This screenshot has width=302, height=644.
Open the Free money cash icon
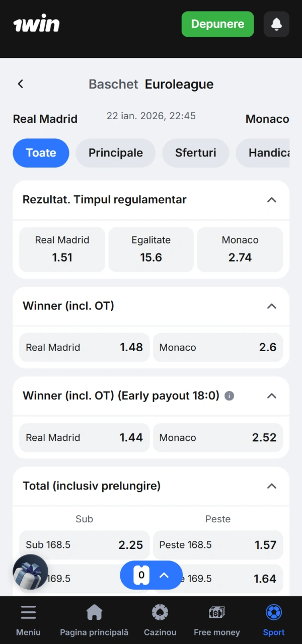pos(216,612)
